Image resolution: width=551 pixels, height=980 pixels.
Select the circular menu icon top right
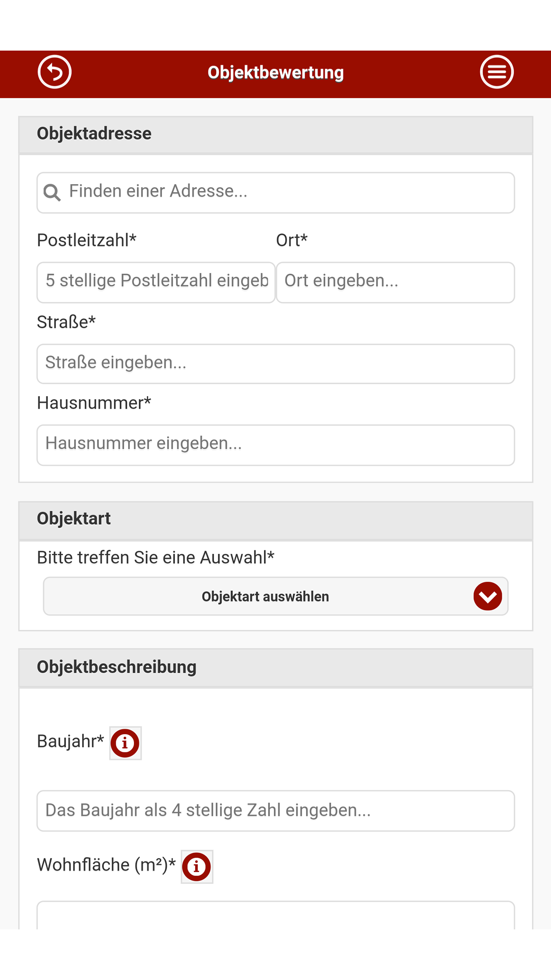pos(496,71)
